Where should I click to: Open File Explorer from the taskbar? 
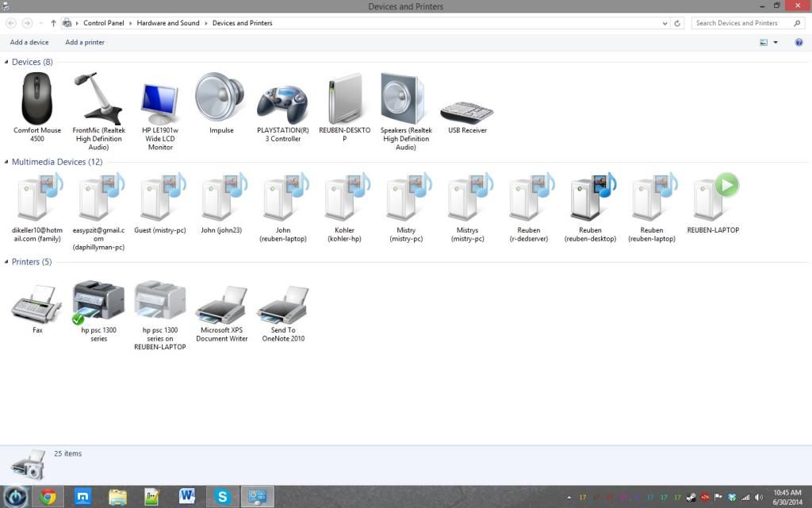pyautogui.click(x=117, y=497)
